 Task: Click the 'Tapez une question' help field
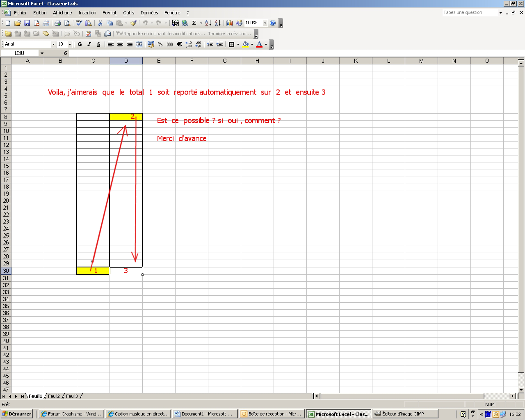coord(470,13)
